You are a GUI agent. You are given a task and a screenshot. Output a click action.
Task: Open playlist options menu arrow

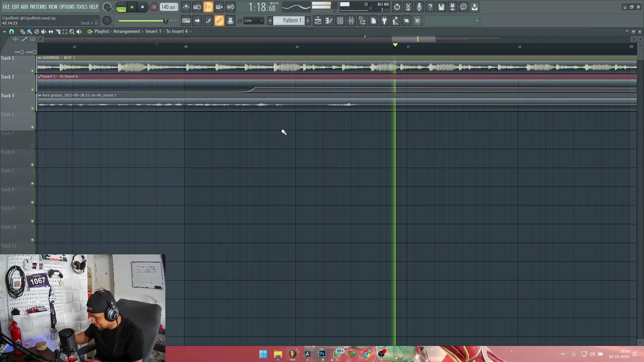[5, 32]
